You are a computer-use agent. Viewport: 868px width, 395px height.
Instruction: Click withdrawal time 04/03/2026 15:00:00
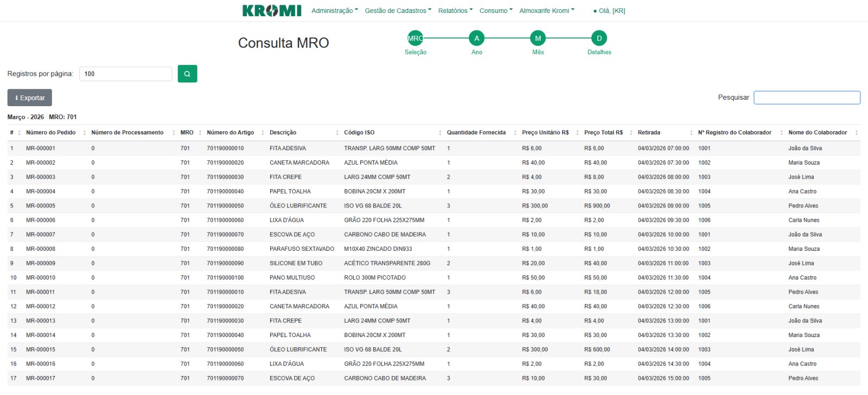[x=663, y=379]
